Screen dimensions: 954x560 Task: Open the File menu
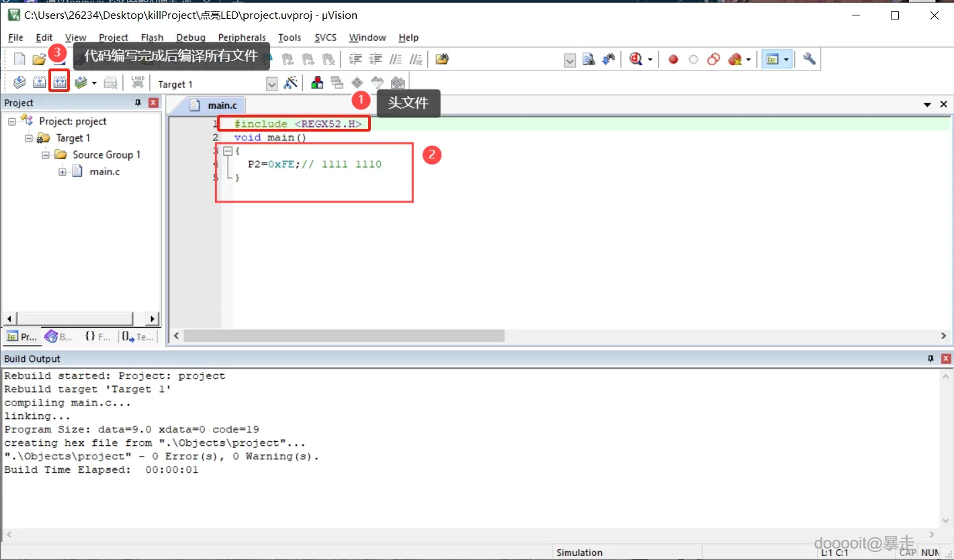[x=15, y=38]
